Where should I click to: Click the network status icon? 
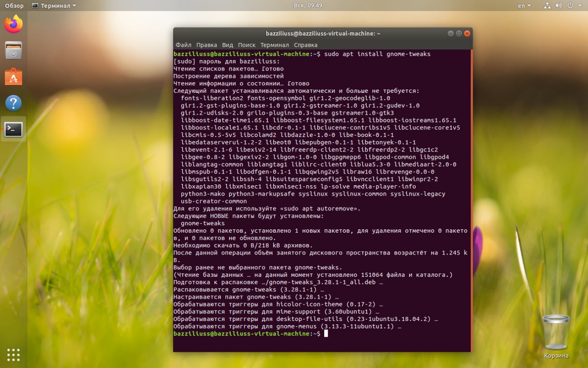point(547,5)
